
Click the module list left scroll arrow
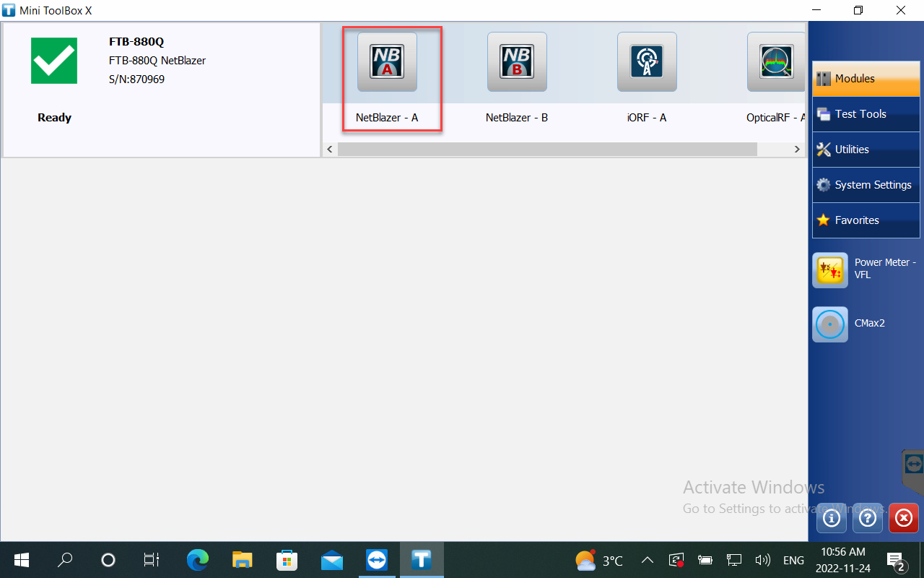point(330,150)
